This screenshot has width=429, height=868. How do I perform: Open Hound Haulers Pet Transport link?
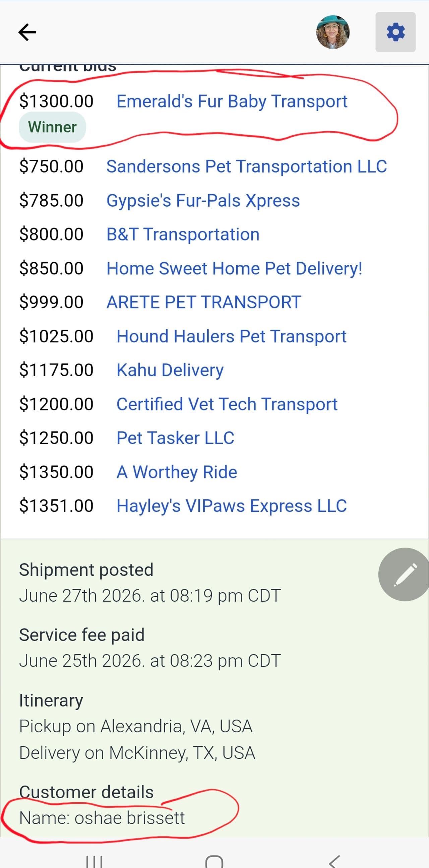232,336
